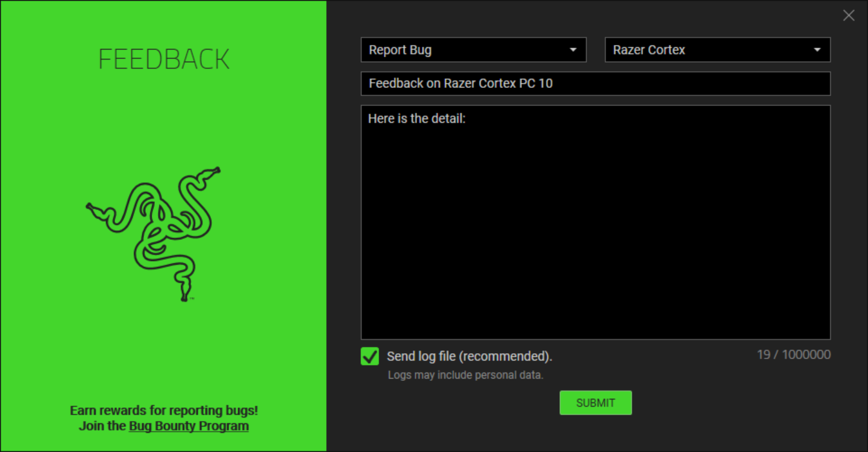Open the Bug Bounty Program link
The width and height of the screenshot is (868, 452).
point(189,426)
